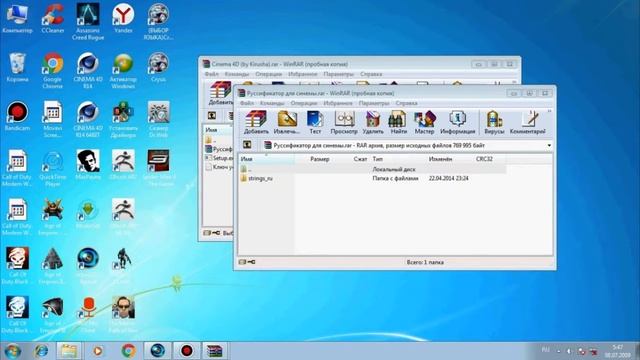640x360 pixels.
Task: Select the Компьютер desktop icon
Action: tap(17, 18)
